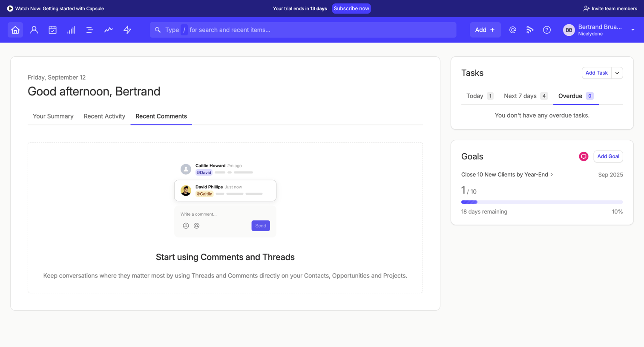Click the 'Start using Comments and Threads' heading
Image resolution: width=644 pixels, height=347 pixels.
(x=225, y=257)
